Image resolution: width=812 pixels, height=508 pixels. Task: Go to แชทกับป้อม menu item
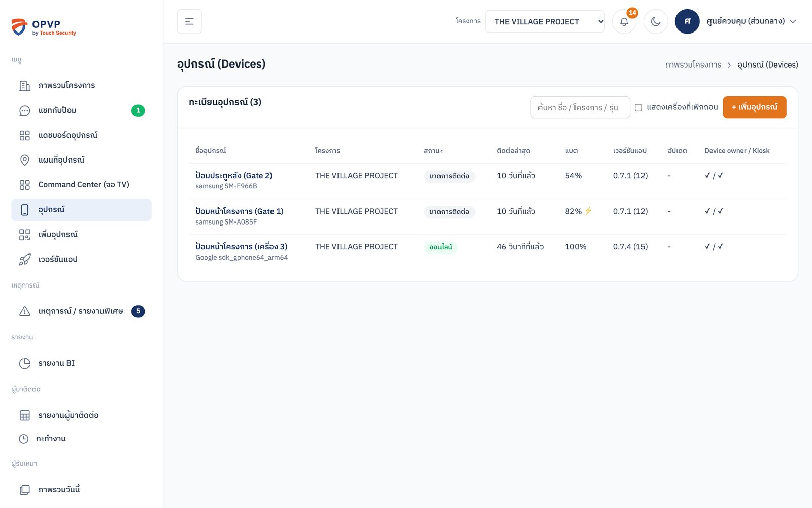(x=81, y=110)
